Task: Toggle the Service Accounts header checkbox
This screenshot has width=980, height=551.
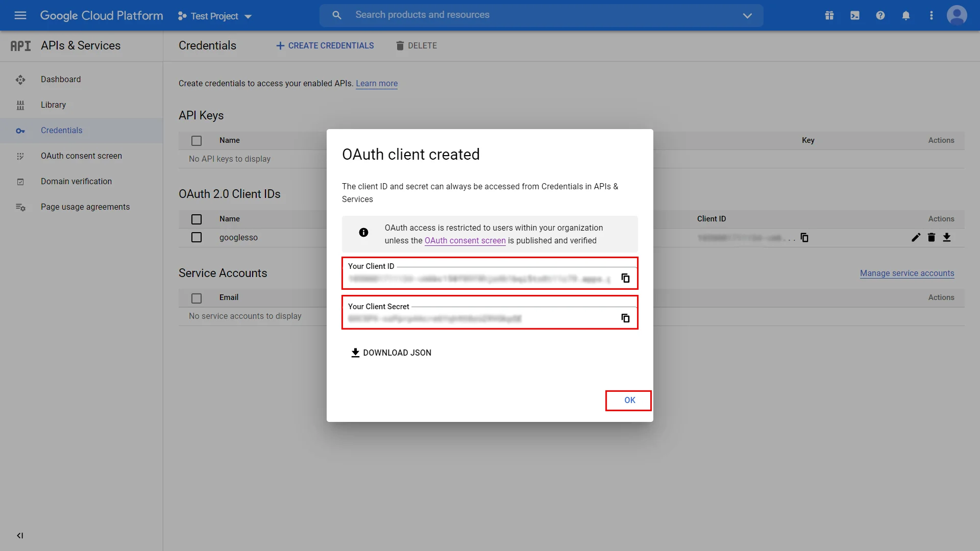Action: [x=197, y=298]
